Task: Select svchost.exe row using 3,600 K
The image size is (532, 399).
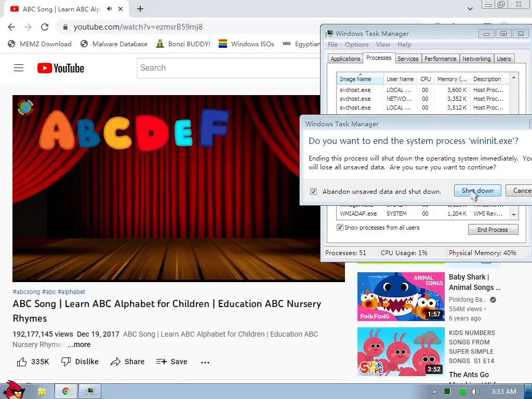Action: 423,90
